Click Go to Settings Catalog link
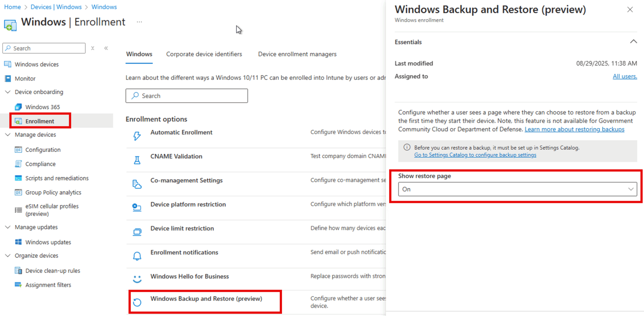Viewport: 644px width, 316px height. click(475, 155)
